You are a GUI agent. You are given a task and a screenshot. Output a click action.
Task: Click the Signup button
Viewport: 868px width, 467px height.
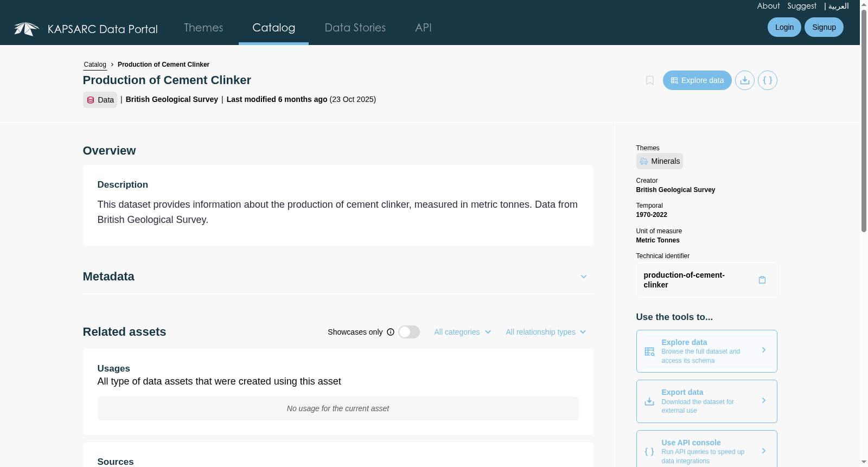824,27
